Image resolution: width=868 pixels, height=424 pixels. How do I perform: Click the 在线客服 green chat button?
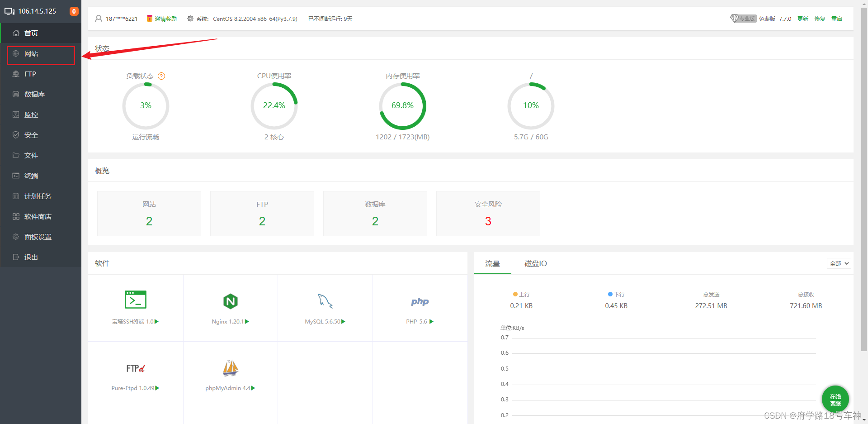tap(835, 400)
